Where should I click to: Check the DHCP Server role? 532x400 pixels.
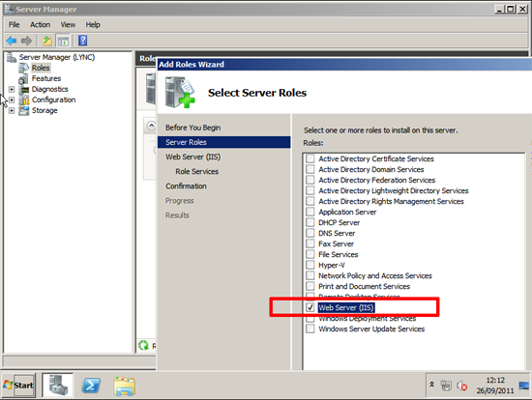coord(310,222)
